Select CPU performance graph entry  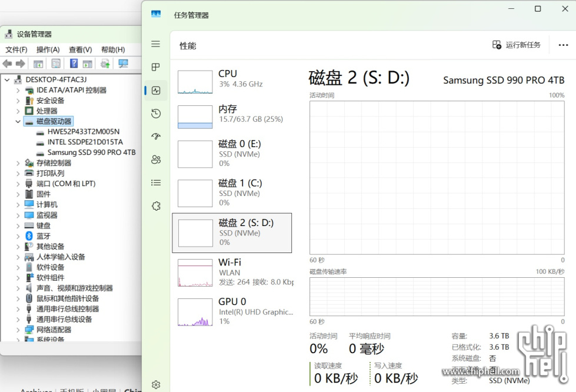232,82
